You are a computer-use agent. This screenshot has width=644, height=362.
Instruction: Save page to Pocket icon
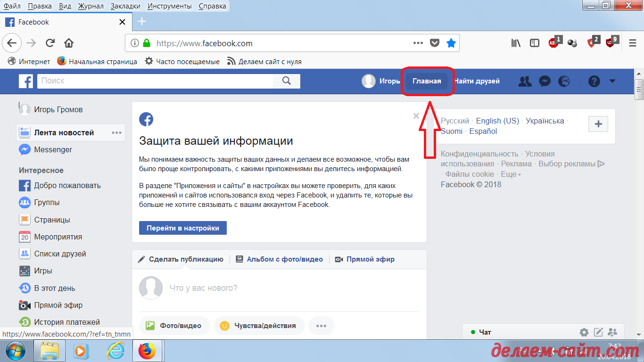[435, 43]
